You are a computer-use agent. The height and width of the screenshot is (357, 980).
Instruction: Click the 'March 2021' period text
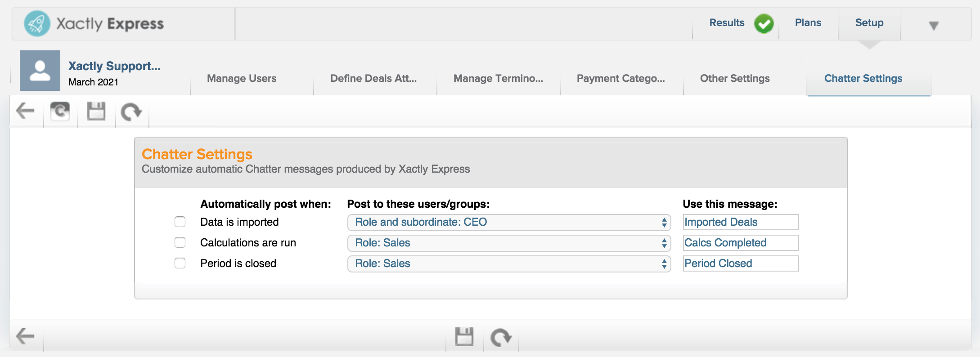pos(93,82)
